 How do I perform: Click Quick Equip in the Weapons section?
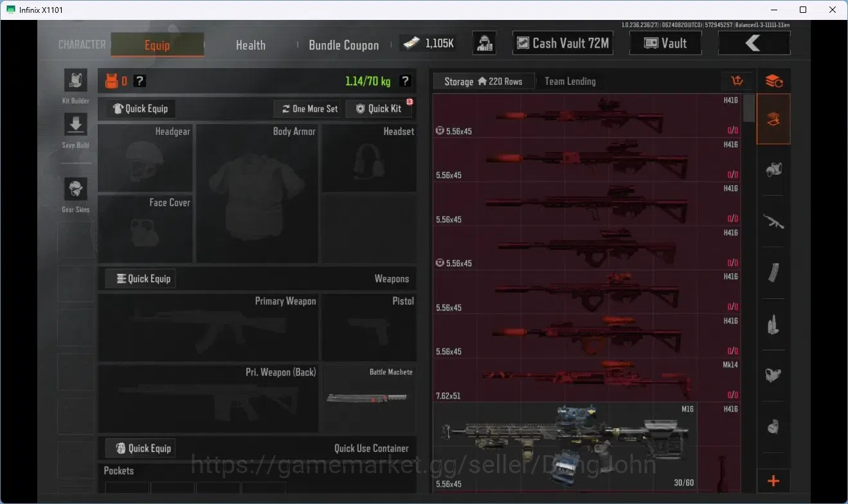pos(140,279)
